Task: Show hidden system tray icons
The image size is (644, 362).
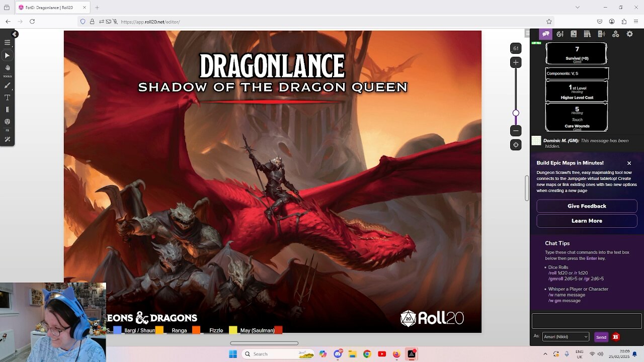Action: (545, 354)
